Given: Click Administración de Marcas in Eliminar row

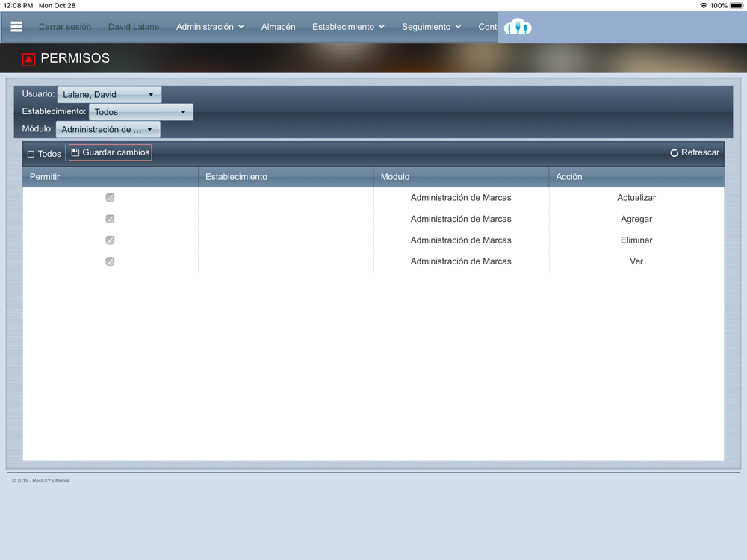Looking at the screenshot, I should click(x=461, y=240).
